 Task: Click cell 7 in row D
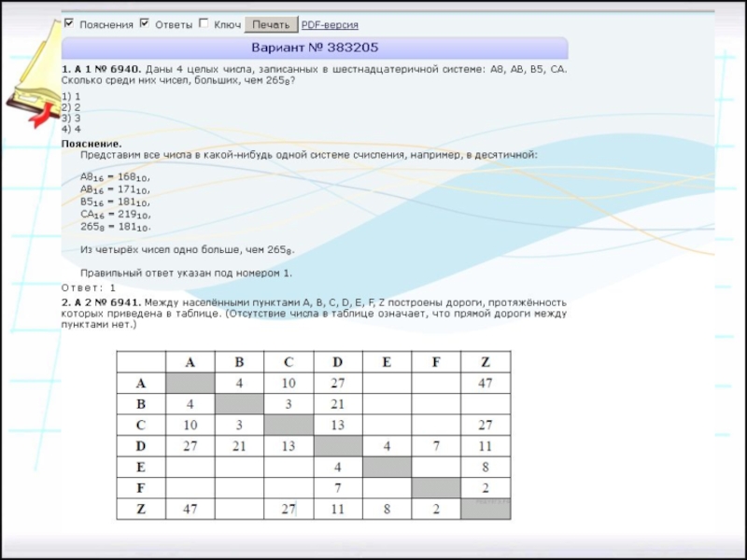click(436, 446)
